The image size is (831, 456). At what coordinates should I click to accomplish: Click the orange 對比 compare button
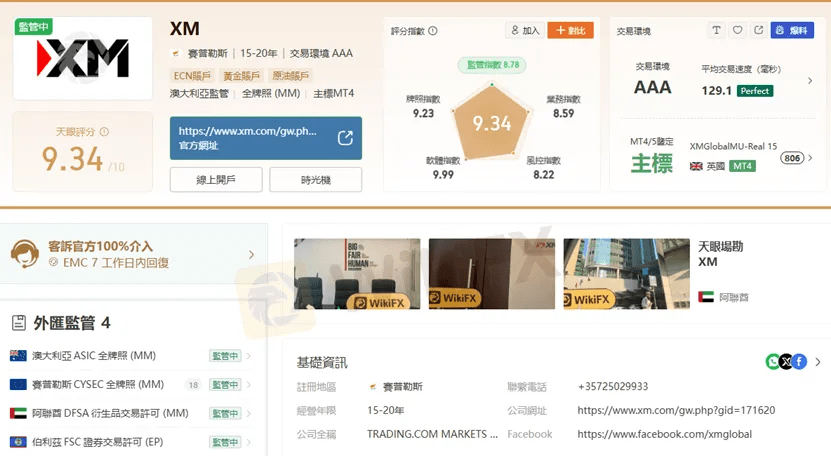point(570,30)
